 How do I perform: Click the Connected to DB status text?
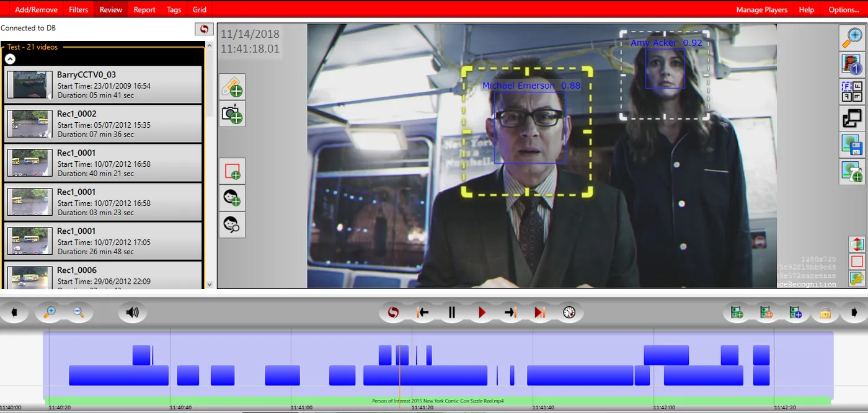29,28
